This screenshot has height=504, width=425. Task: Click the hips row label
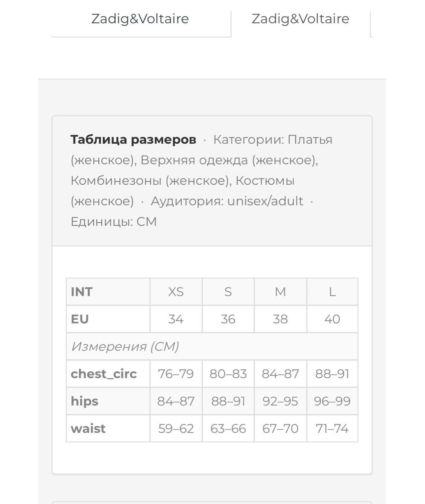85,401
